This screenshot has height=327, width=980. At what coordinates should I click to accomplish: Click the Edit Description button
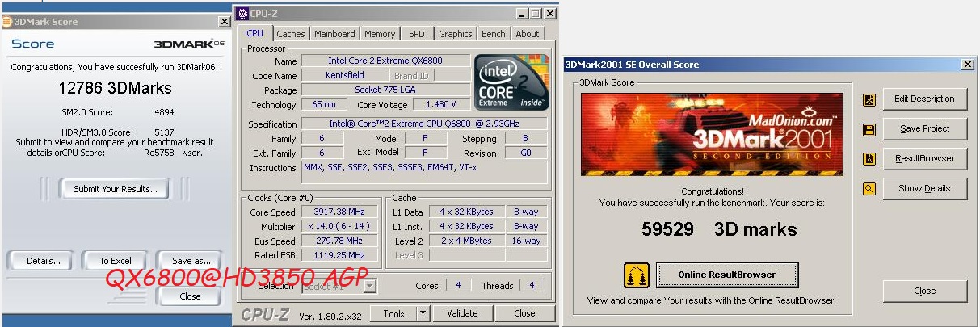[924, 99]
